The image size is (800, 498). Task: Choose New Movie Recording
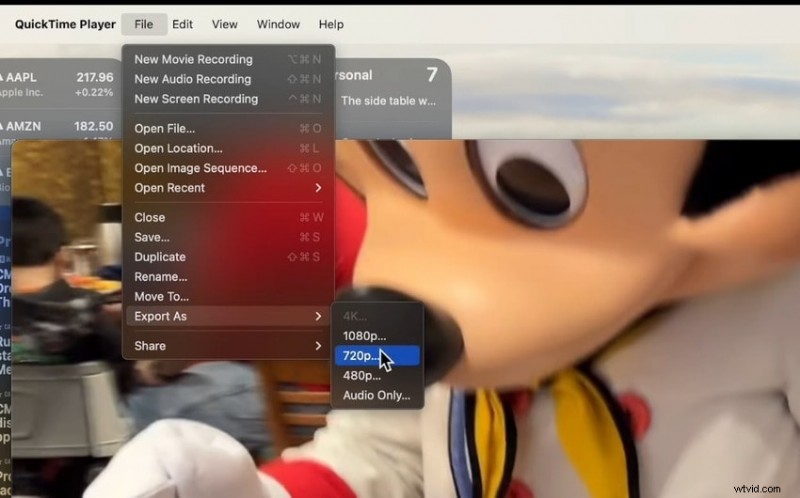pyautogui.click(x=228, y=59)
